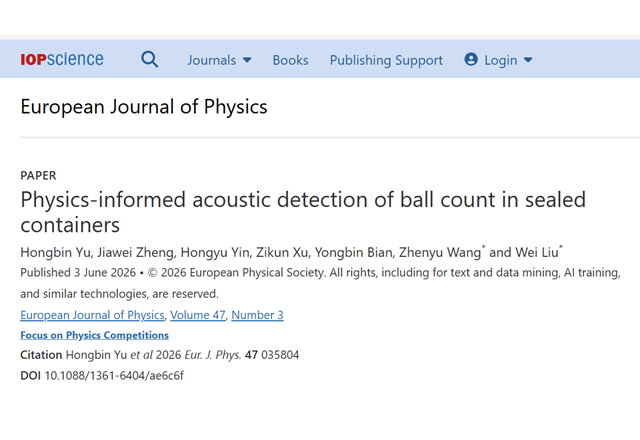Open Focus on Physics Competitions link
This screenshot has height=440, width=640.
(x=94, y=335)
